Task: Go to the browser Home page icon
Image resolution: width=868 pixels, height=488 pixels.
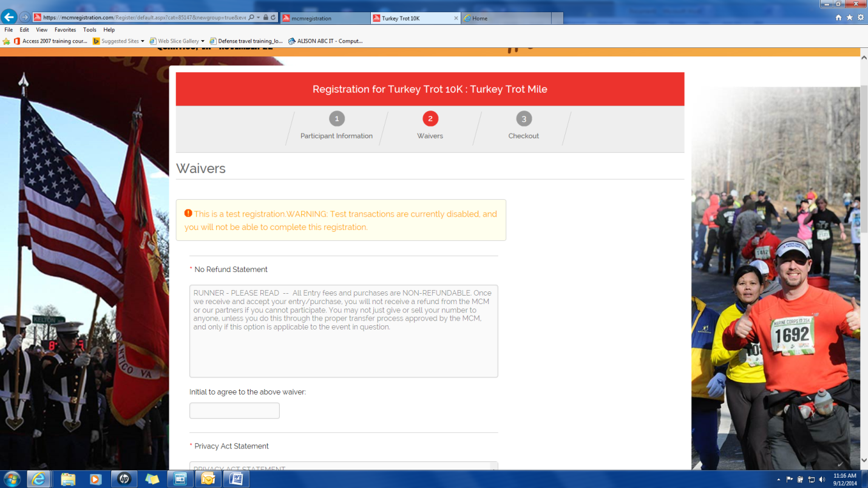Action: [x=838, y=18]
